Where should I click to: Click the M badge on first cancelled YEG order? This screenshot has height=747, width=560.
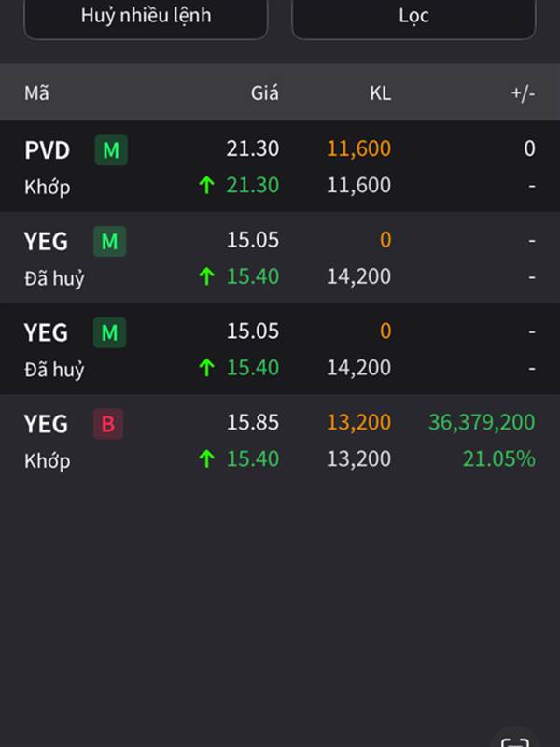click(x=109, y=241)
